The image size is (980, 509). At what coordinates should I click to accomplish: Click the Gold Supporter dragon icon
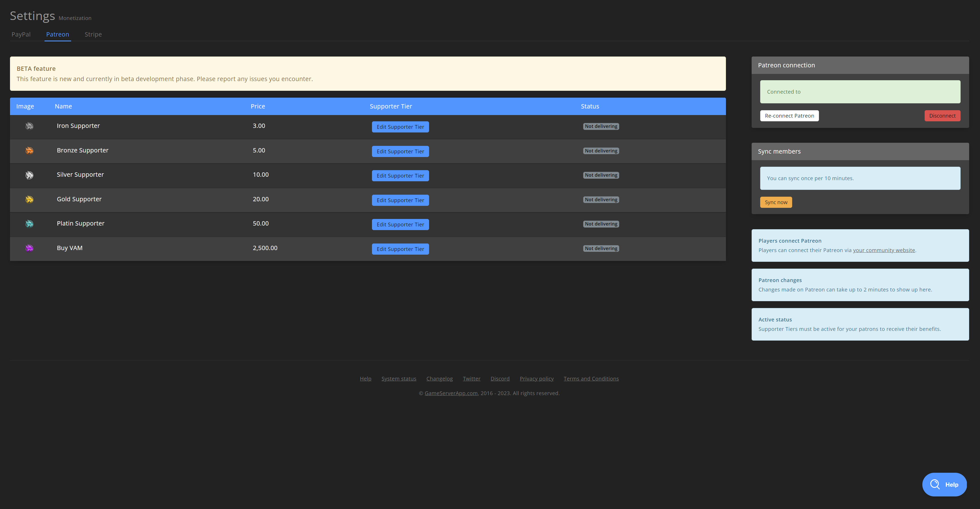[x=29, y=199]
